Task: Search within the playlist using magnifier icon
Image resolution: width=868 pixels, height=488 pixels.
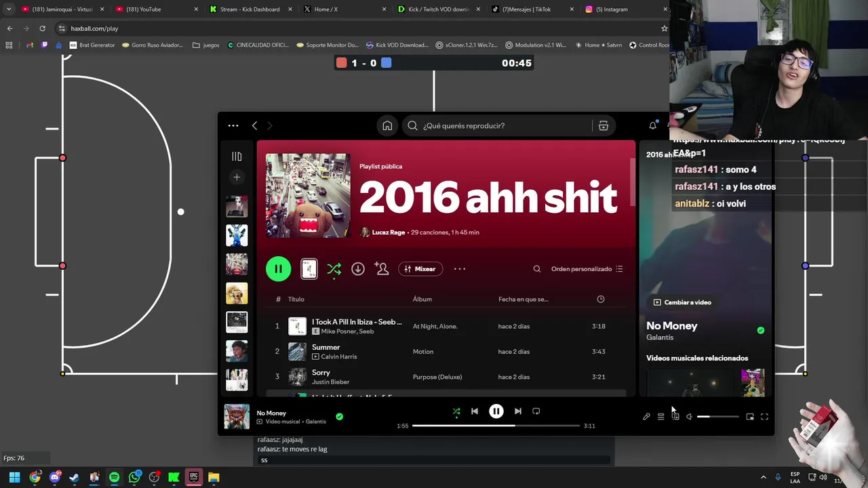Action: point(537,269)
